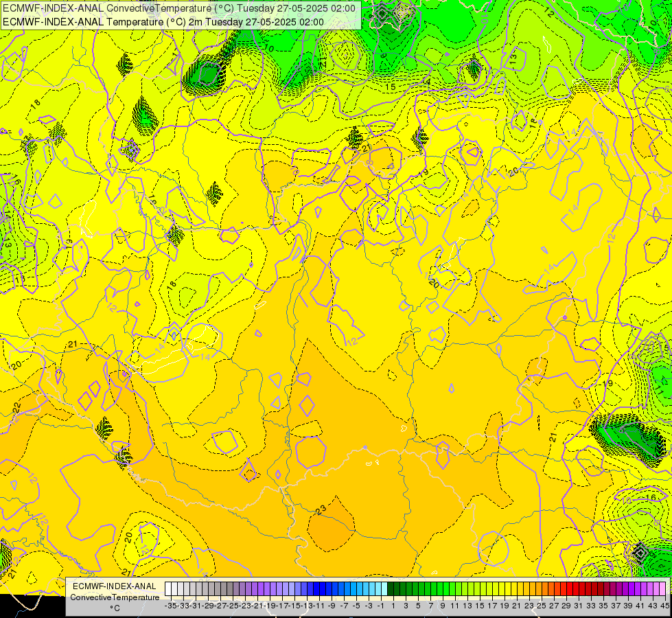Image resolution: width=672 pixels, height=618 pixels.
Task: Pick the pink swatch above legend value 45
Action: coord(662,589)
